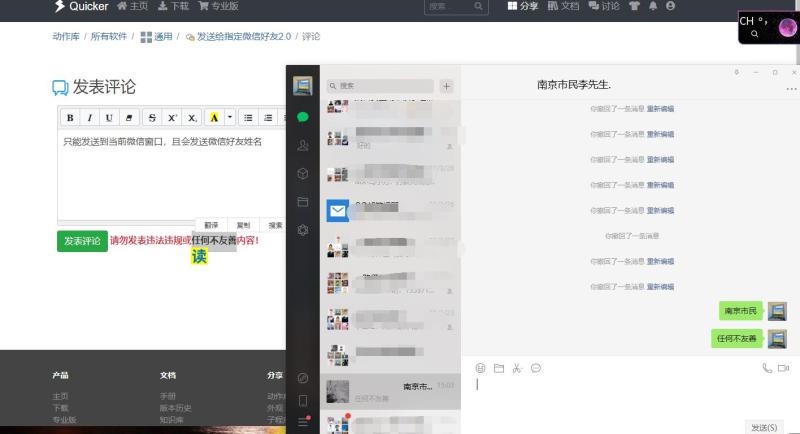Select the blue mail envelope conversation
This screenshot has width=800, height=434.
coord(390,211)
